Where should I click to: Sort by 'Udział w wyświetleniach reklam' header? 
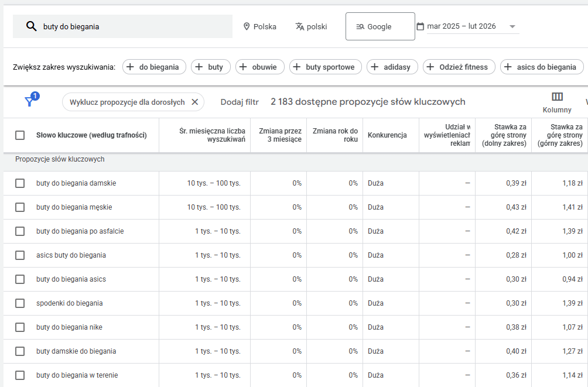tap(447, 135)
